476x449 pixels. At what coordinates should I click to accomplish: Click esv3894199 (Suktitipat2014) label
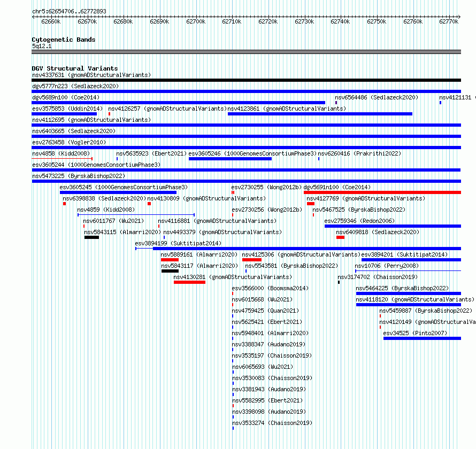pyautogui.click(x=178, y=243)
